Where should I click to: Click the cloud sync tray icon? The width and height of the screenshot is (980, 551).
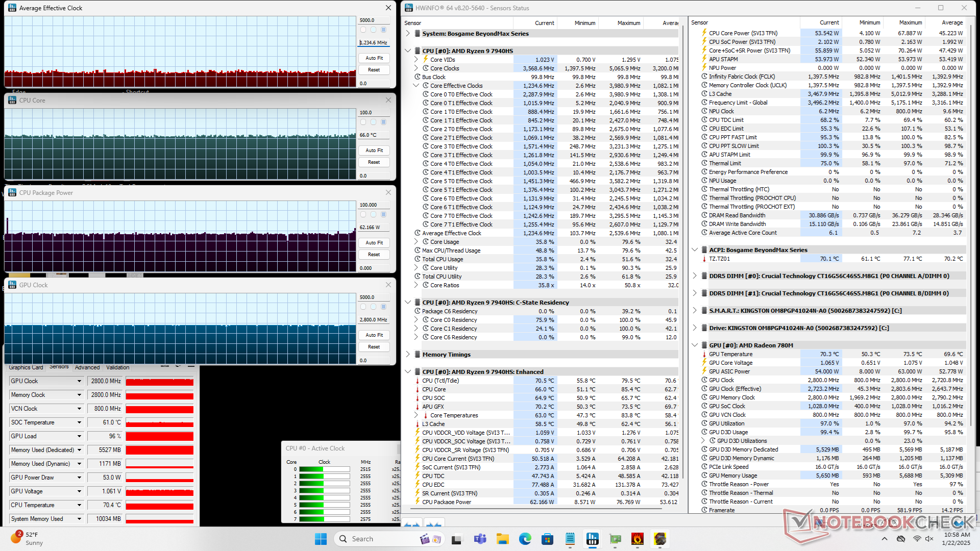(x=901, y=539)
